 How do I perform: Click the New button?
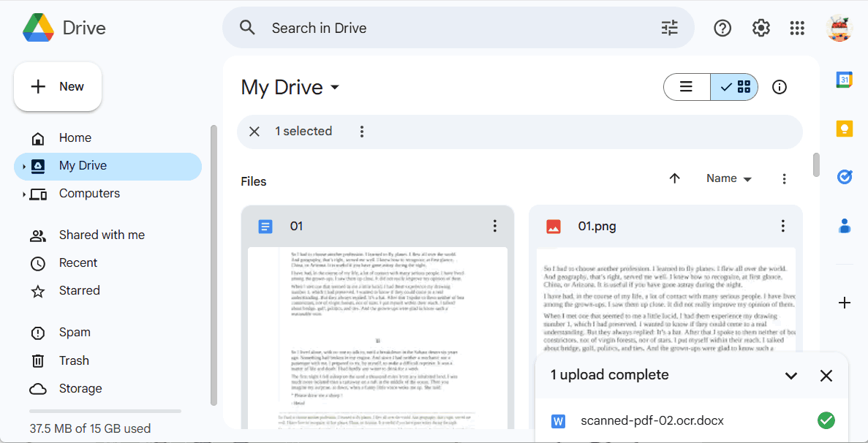click(58, 86)
